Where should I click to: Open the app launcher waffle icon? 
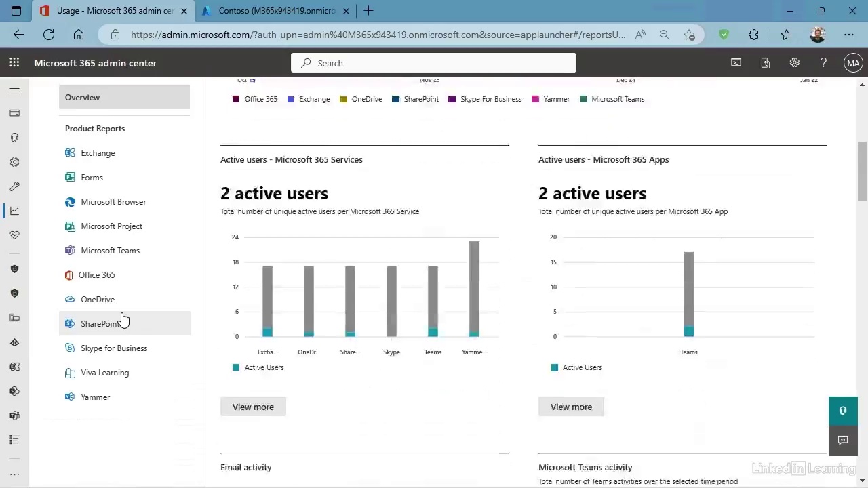pyautogui.click(x=14, y=63)
